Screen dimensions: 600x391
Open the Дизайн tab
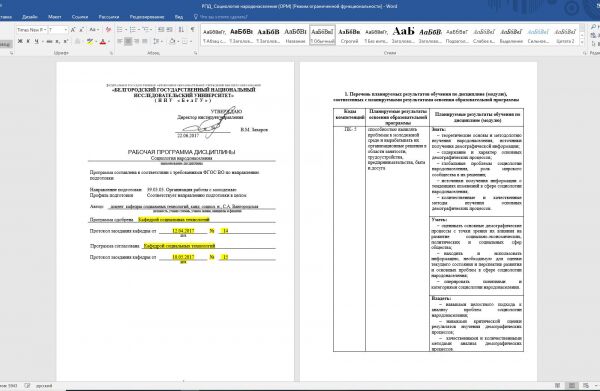(29, 17)
